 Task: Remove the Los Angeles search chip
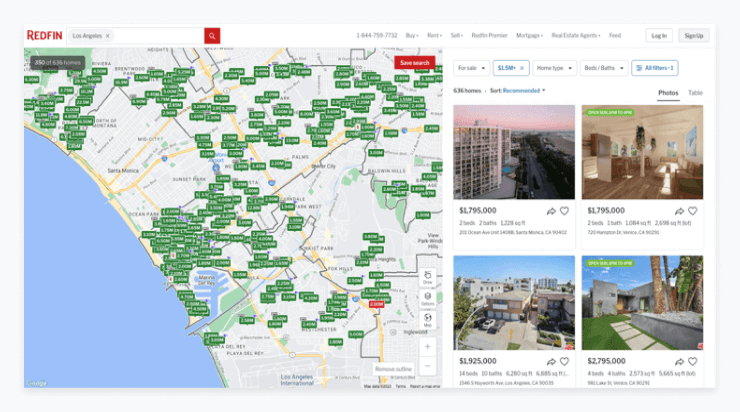[x=108, y=36]
